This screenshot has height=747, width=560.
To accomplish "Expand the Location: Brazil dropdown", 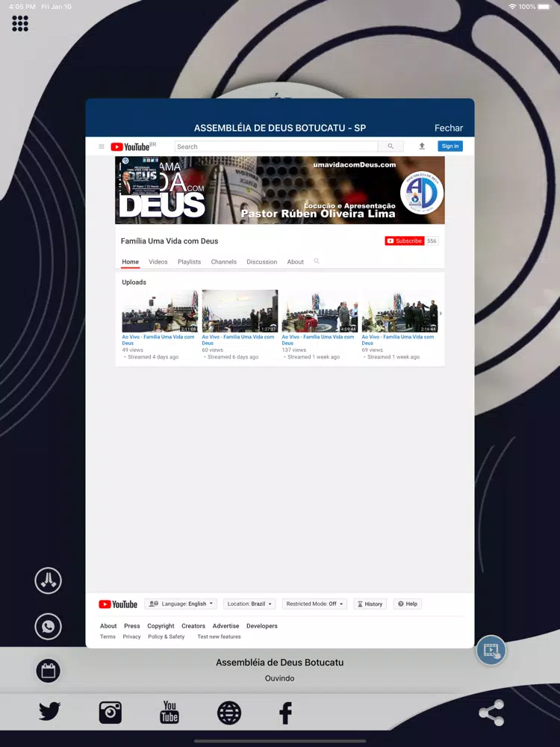I will click(249, 604).
